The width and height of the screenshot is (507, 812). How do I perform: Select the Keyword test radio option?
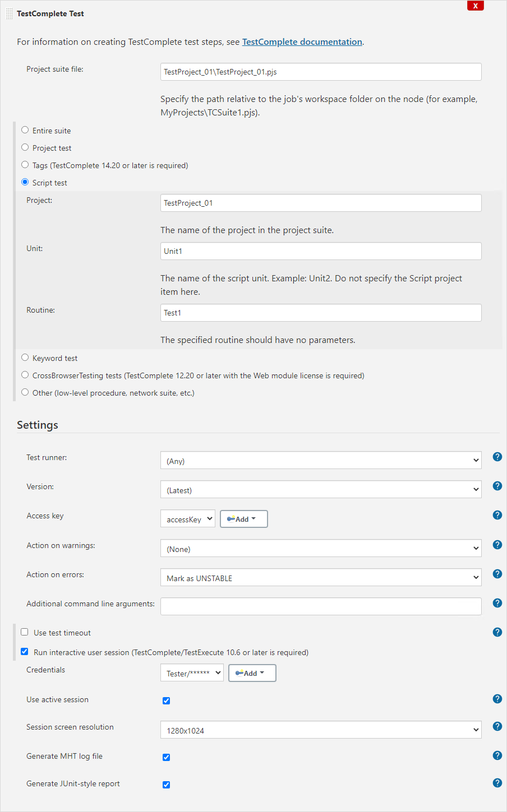click(25, 358)
